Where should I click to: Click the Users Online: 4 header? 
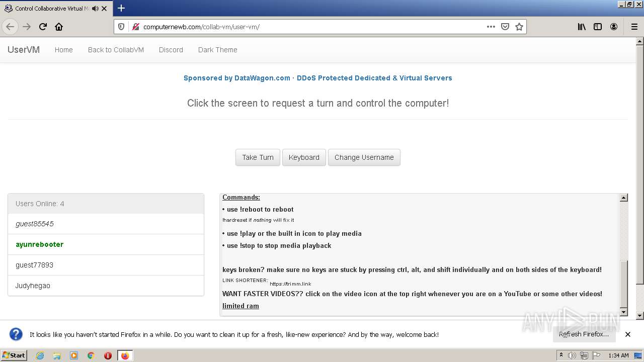pyautogui.click(x=106, y=204)
